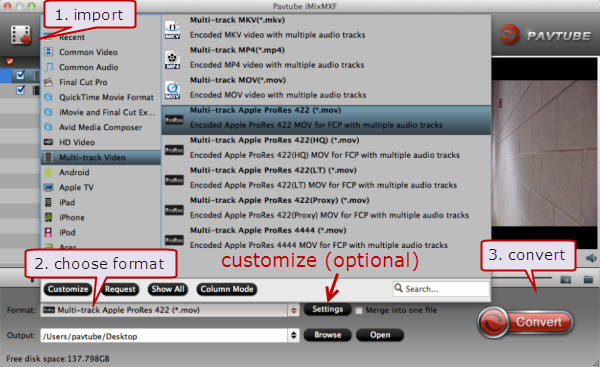Screen dimensions: 600x367
Task: Expand the Output path dropdown
Action: [293, 336]
